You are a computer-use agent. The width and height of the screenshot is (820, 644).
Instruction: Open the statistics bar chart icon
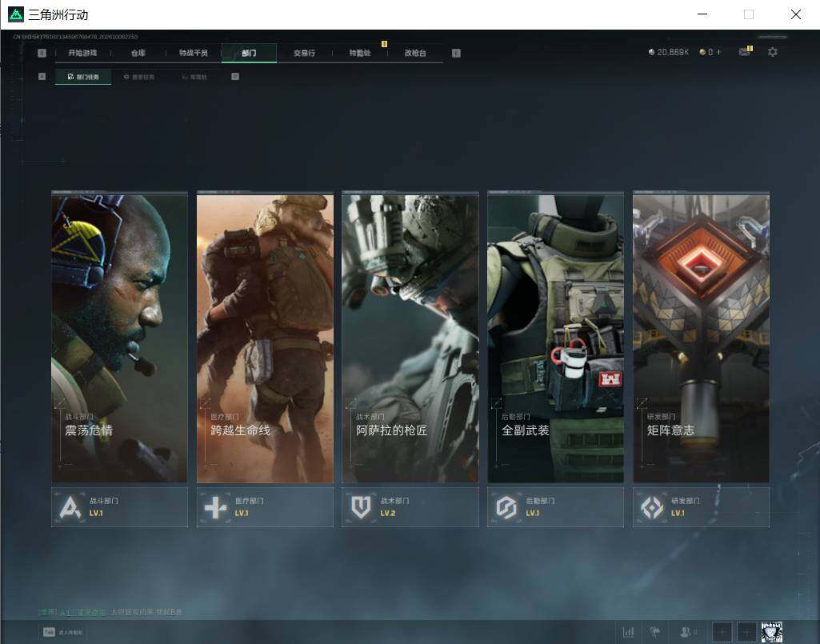click(629, 632)
